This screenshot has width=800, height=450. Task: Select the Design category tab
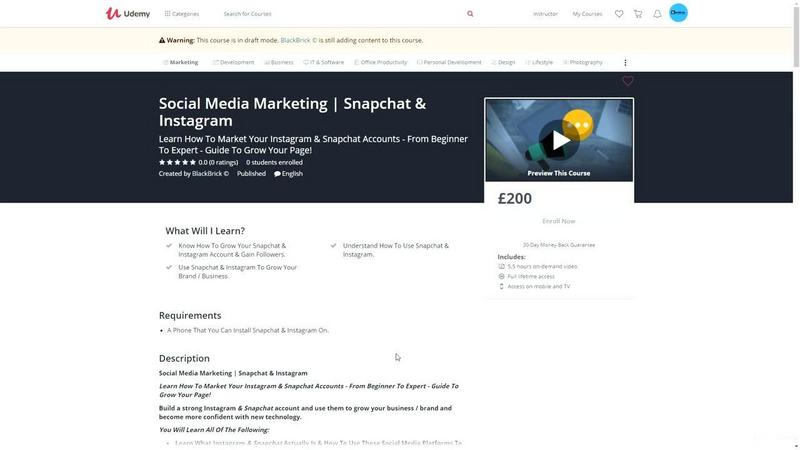503,62
